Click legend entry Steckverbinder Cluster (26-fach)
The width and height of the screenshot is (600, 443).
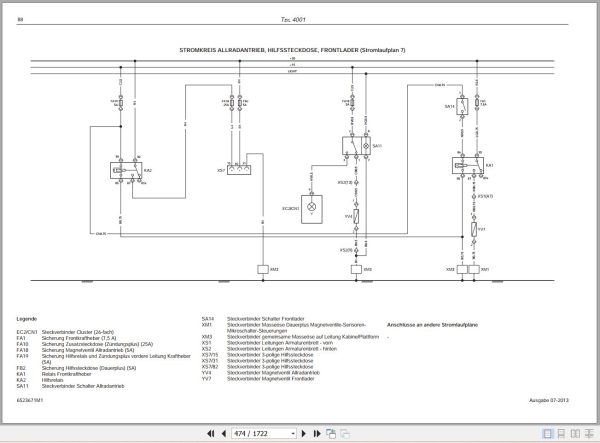click(x=78, y=332)
